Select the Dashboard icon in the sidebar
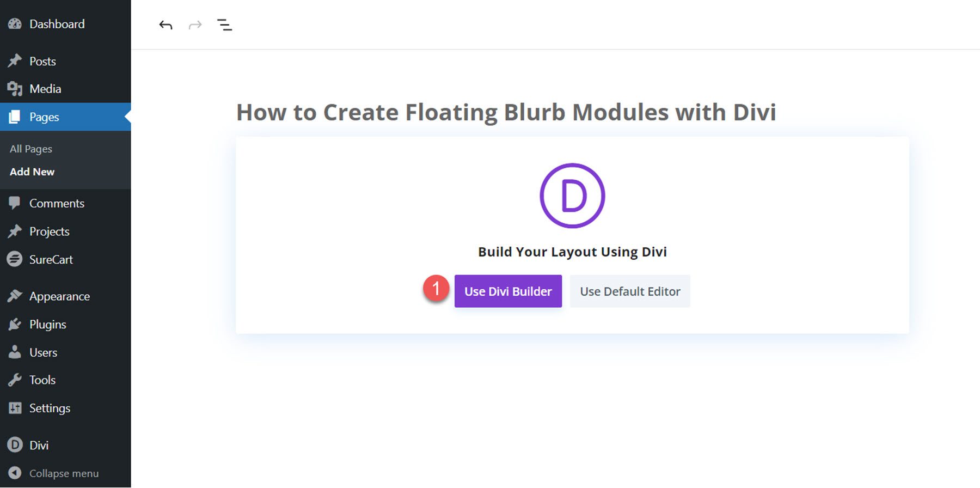Image resolution: width=980 pixels, height=488 pixels. click(x=14, y=23)
